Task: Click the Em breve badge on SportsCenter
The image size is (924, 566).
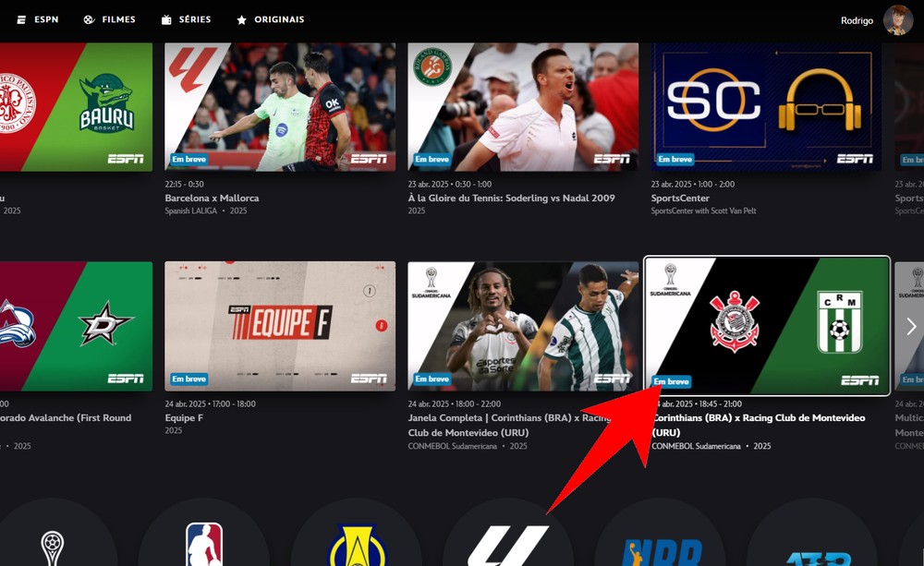Action: tap(674, 159)
